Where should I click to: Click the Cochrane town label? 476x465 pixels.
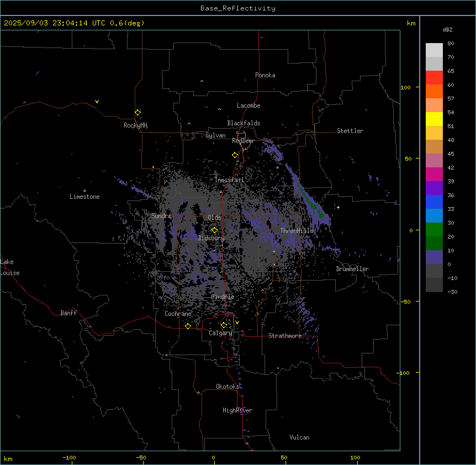click(x=178, y=314)
